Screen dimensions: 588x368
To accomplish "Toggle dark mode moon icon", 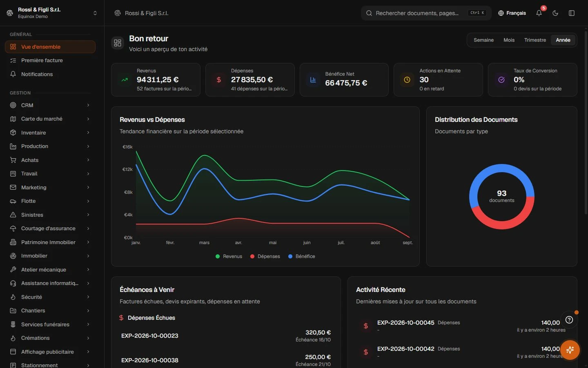I will (x=555, y=13).
